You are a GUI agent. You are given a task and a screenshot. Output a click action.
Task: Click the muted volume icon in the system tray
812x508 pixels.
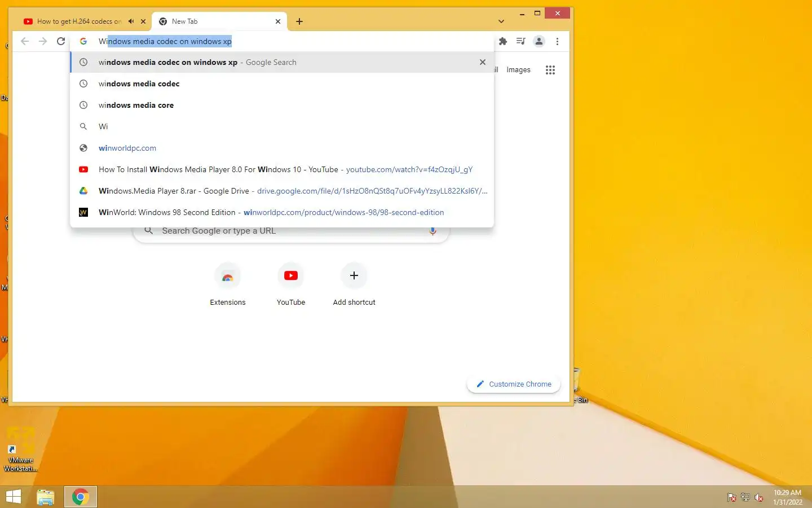[759, 497]
